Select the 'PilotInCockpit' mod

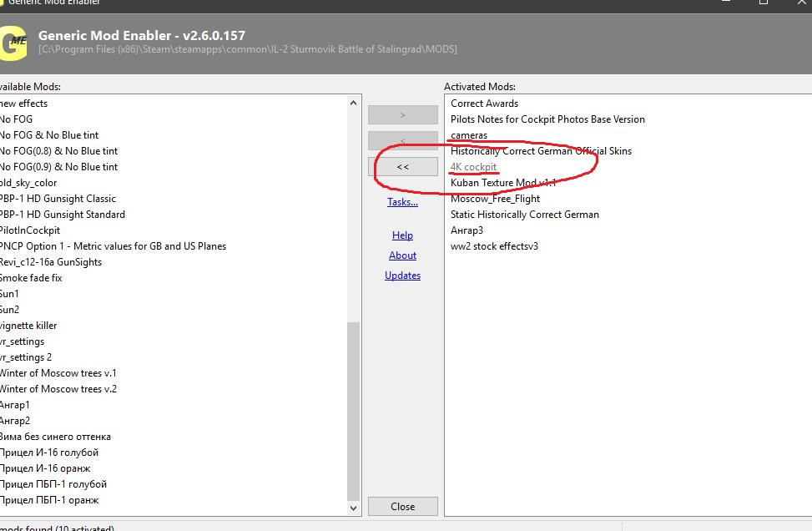click(x=30, y=230)
